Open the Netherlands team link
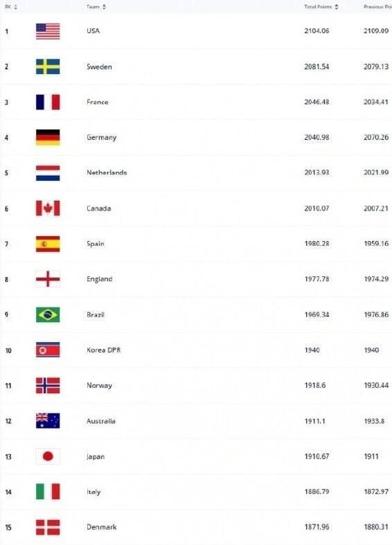Screen dimensions: 392x545 (x=107, y=172)
